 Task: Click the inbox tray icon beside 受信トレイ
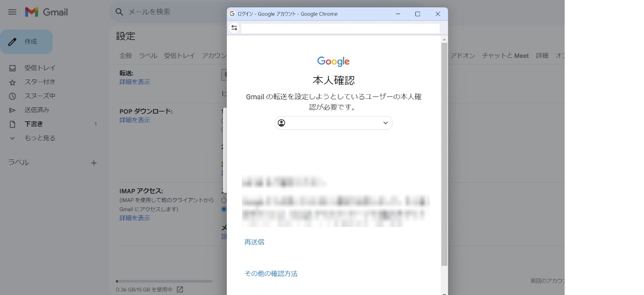point(12,68)
